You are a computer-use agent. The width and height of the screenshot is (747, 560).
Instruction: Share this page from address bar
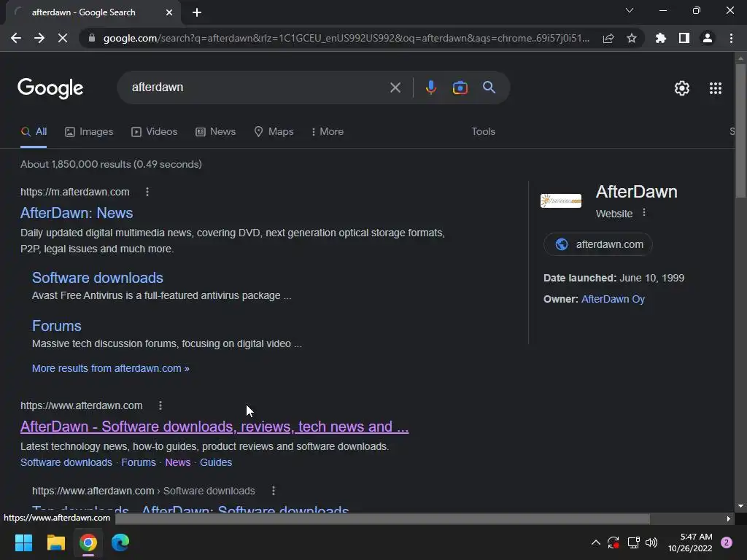point(608,38)
